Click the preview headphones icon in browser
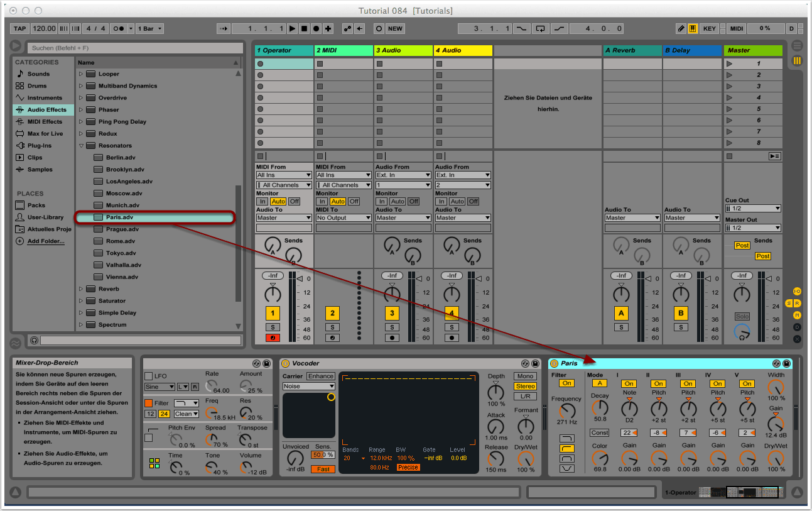Image resolution: width=812 pixels, height=511 pixels. [34, 340]
